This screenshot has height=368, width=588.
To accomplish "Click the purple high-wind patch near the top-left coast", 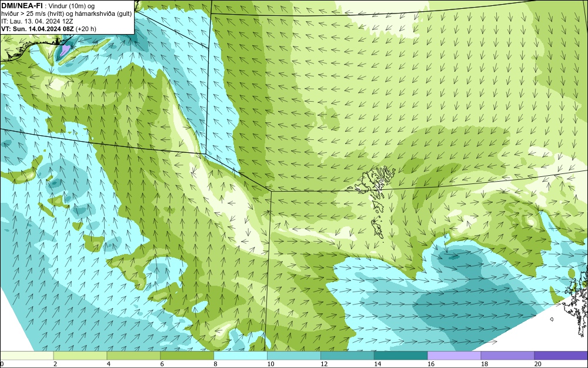I will click(66, 50).
